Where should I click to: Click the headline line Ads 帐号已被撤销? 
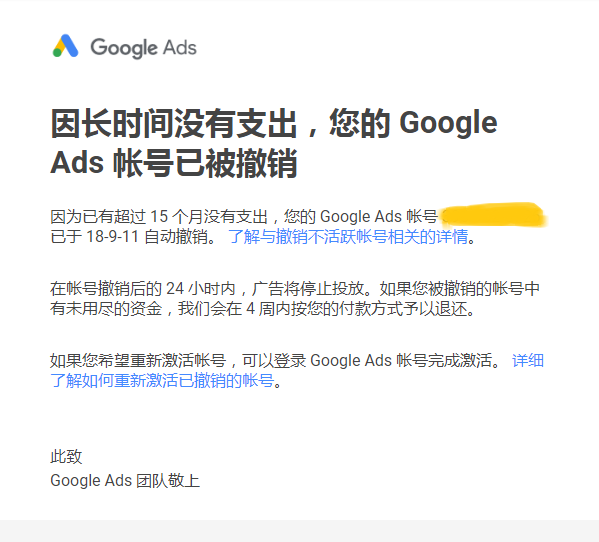click(173, 163)
